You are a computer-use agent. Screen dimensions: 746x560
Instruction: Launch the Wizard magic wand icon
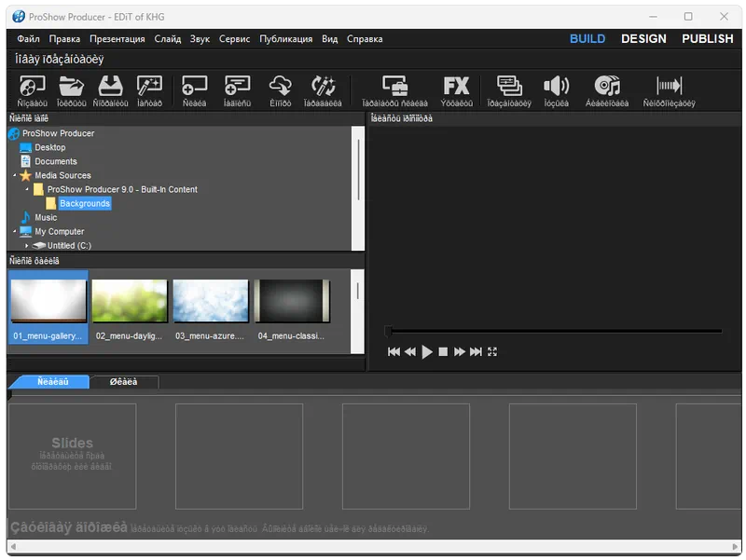149,86
